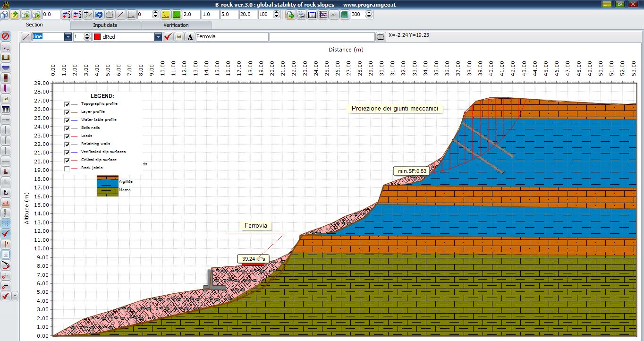
Task: Click the red checkmark next to clRed
Action: pos(168,37)
